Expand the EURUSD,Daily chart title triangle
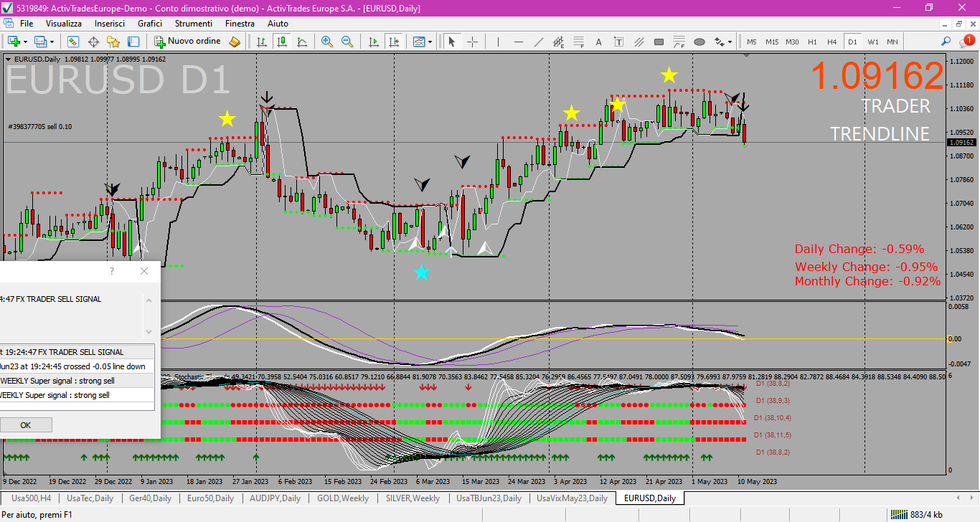980x522 pixels. click(9, 60)
